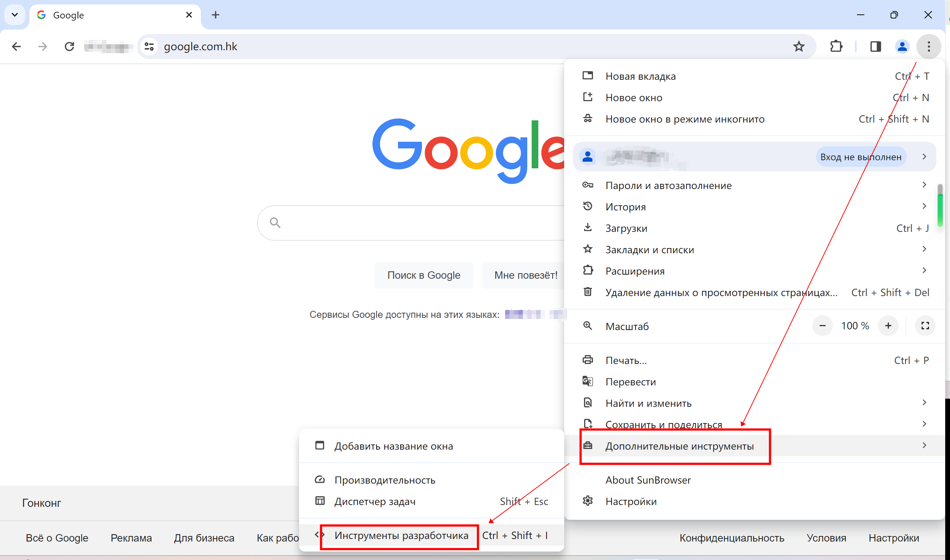Enter fullscreen with the fullscreen icon
Image resolution: width=950 pixels, height=560 pixels.
point(925,326)
